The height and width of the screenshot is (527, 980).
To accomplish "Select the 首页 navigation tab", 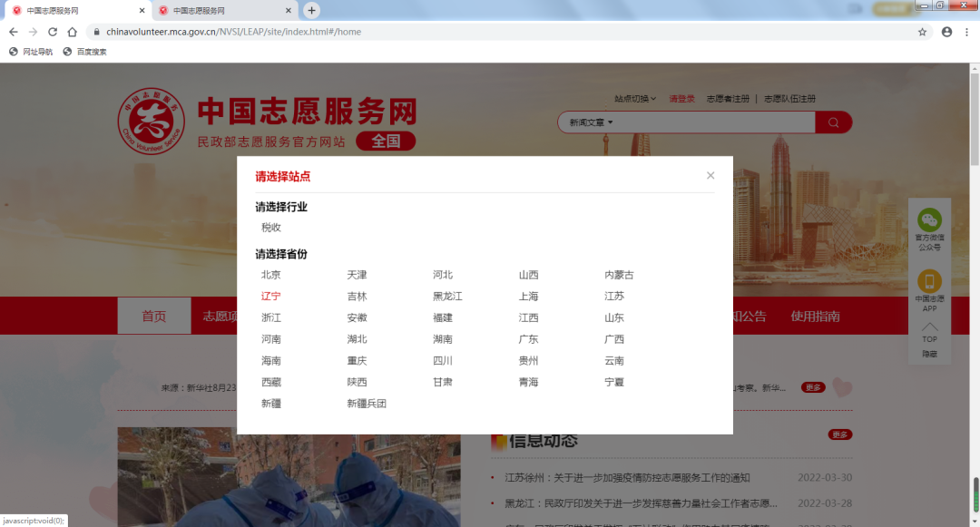I will coord(153,316).
